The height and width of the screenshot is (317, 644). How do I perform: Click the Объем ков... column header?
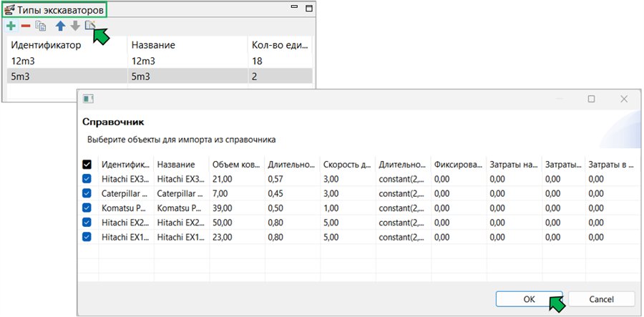pyautogui.click(x=236, y=165)
